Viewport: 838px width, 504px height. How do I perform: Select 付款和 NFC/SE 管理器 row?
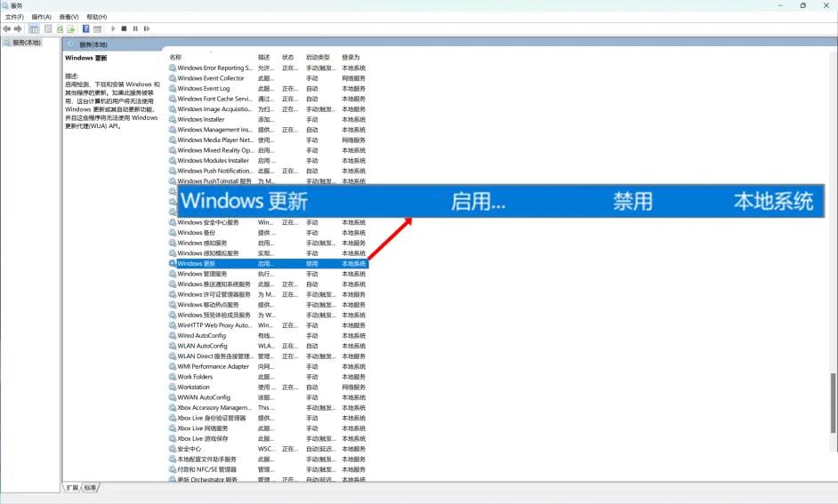(x=268, y=470)
